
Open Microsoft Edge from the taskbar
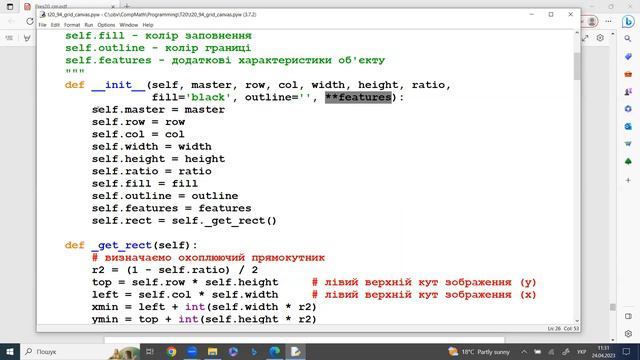pos(275,351)
